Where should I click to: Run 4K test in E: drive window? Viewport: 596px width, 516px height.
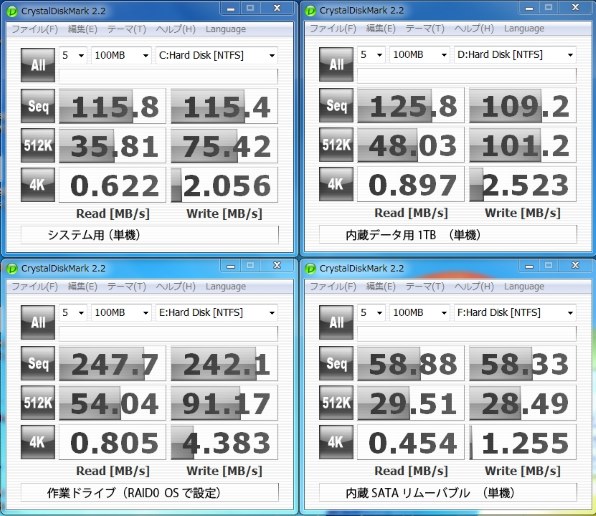38,442
